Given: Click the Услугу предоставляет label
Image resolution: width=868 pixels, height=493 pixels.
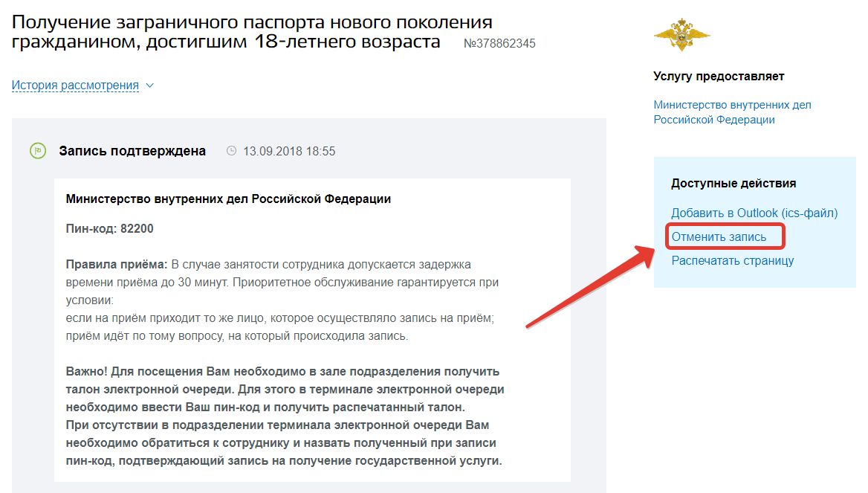Looking at the screenshot, I should click(x=718, y=76).
